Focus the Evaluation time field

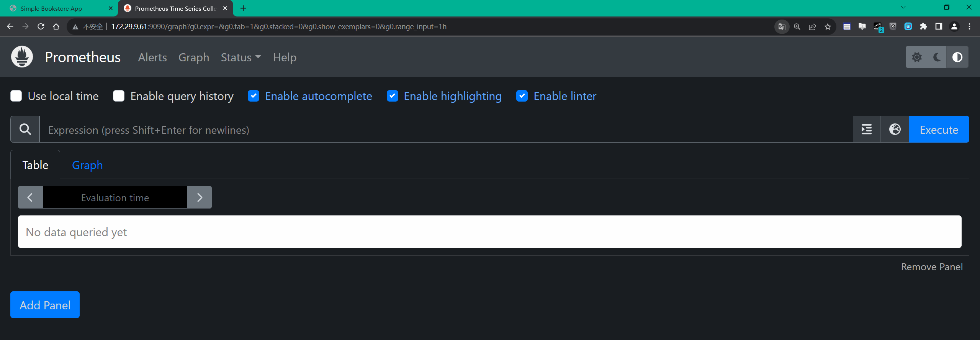coord(115,197)
